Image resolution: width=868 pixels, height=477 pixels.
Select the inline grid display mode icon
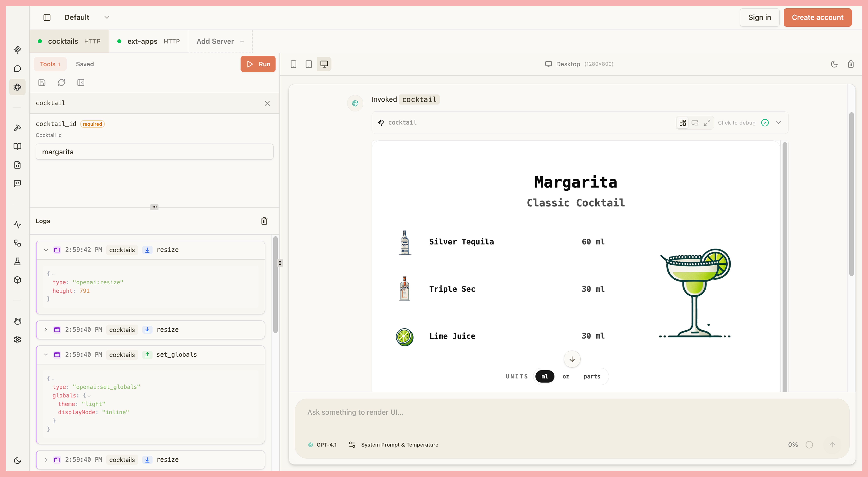(683, 123)
